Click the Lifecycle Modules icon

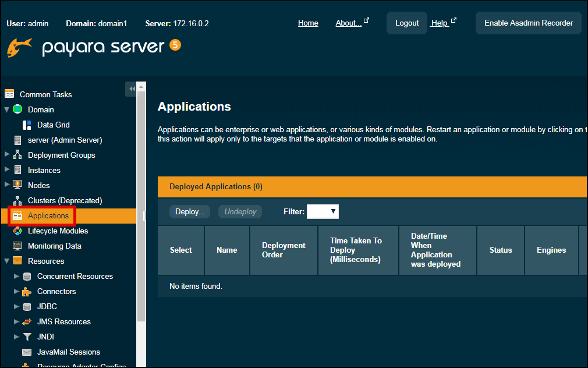[17, 231]
